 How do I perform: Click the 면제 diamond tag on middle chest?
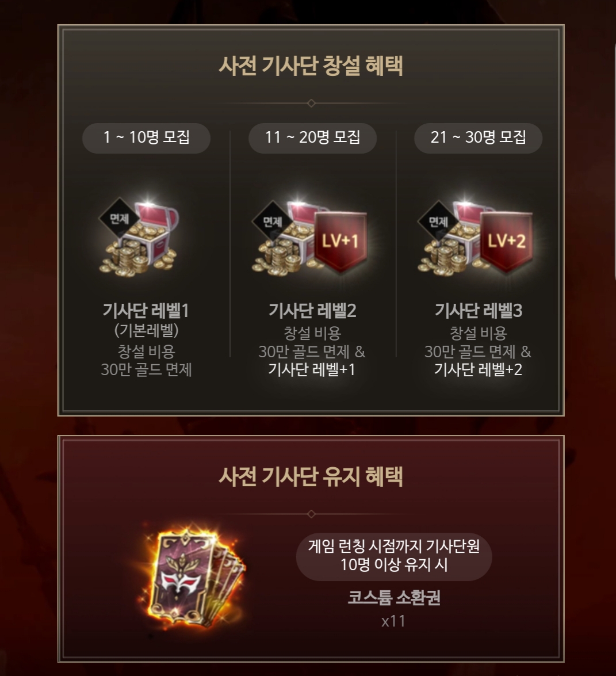(x=273, y=221)
